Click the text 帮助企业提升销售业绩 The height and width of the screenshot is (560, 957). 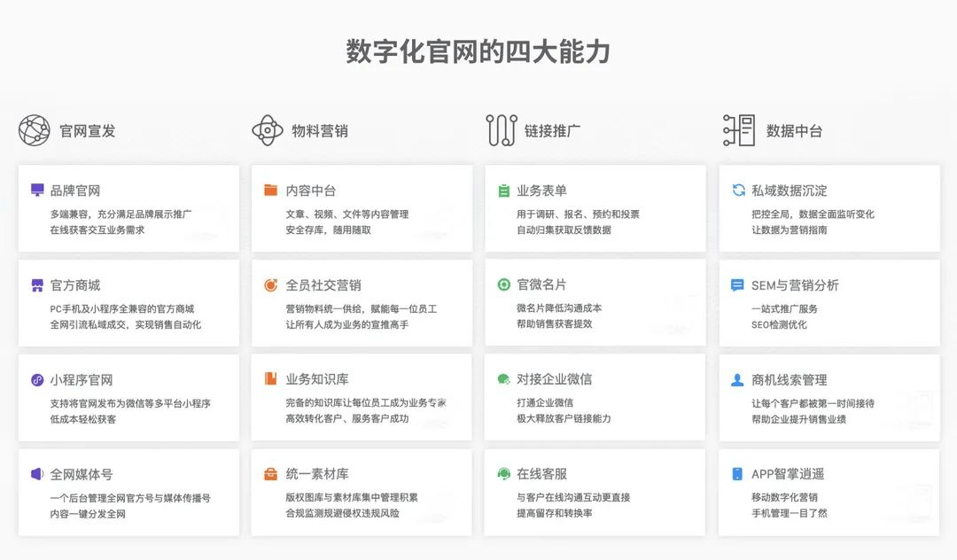pyautogui.click(x=798, y=419)
